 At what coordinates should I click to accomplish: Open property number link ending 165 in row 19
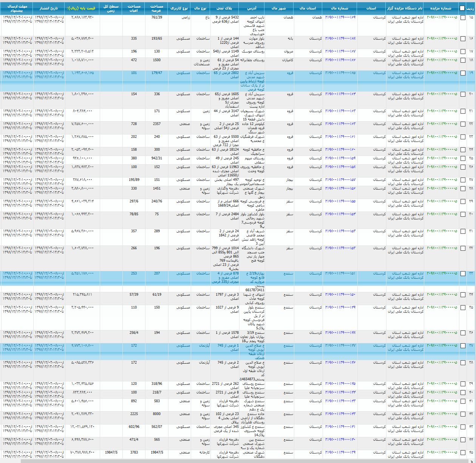(x=340, y=73)
